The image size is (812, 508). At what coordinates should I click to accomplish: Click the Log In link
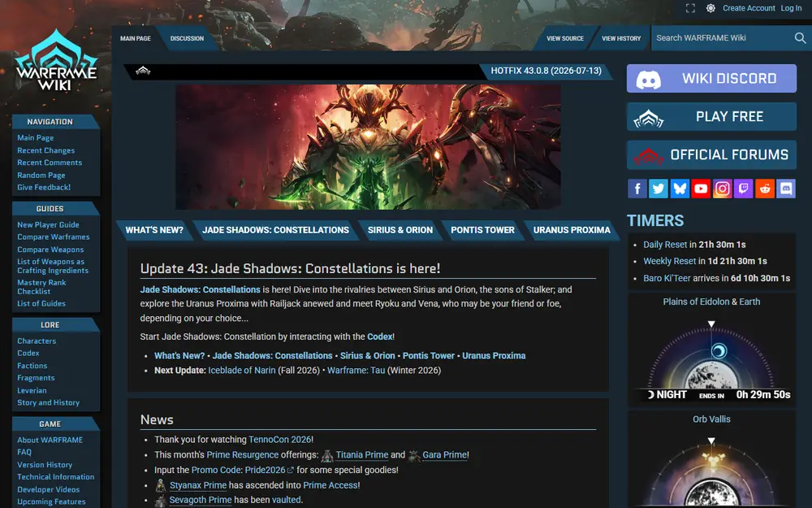(791, 8)
